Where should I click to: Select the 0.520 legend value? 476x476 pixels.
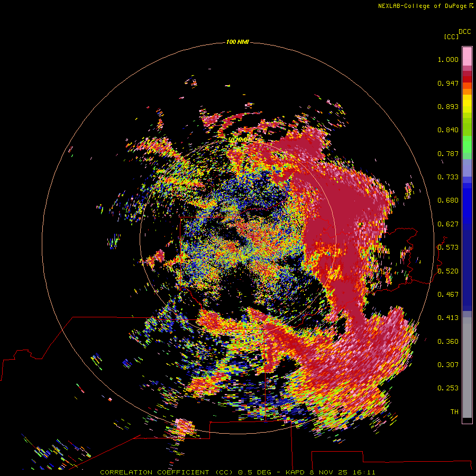click(x=448, y=271)
